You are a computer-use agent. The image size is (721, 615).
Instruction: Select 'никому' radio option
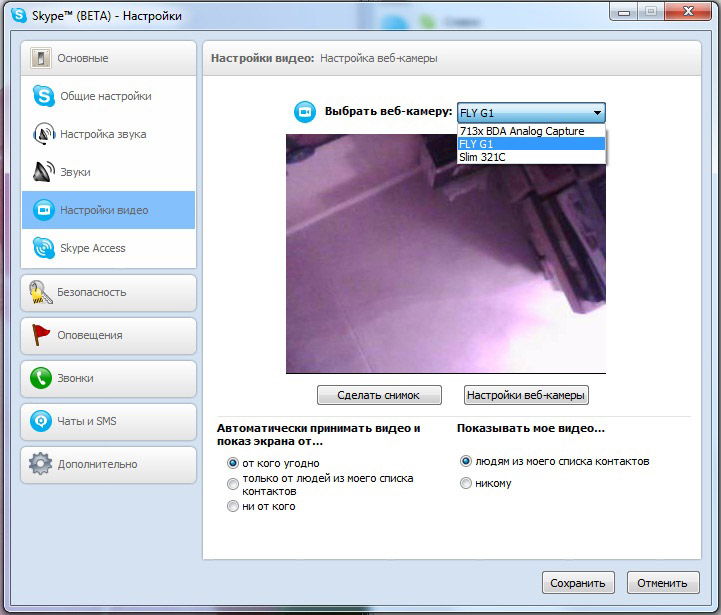[465, 483]
